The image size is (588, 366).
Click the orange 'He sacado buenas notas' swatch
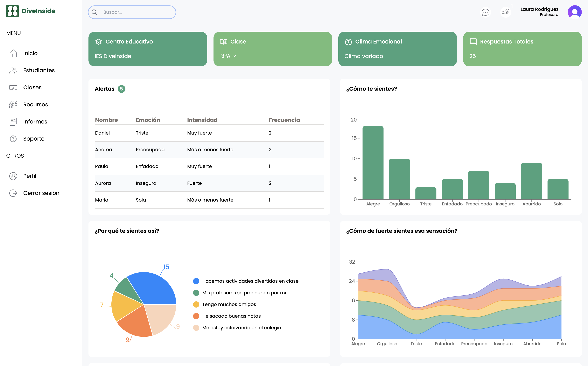pyautogui.click(x=196, y=316)
